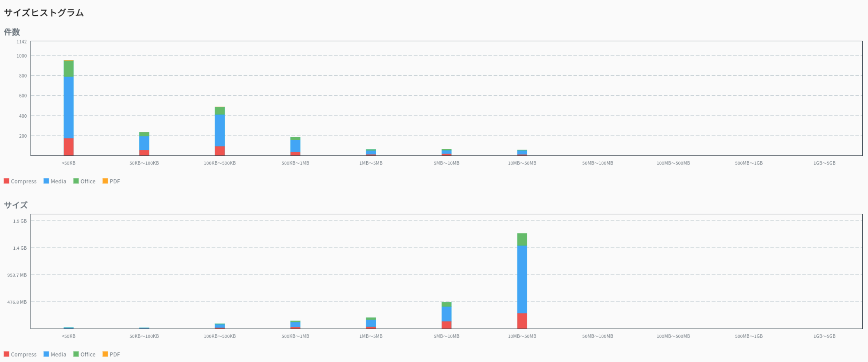This screenshot has width=868, height=362.
Task: Click the 1142 y-axis label
Action: 22,42
